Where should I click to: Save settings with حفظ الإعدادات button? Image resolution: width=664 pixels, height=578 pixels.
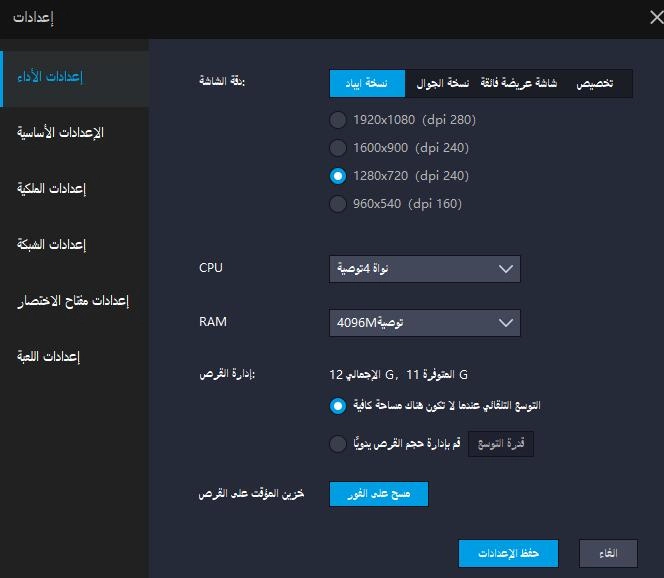[508, 553]
